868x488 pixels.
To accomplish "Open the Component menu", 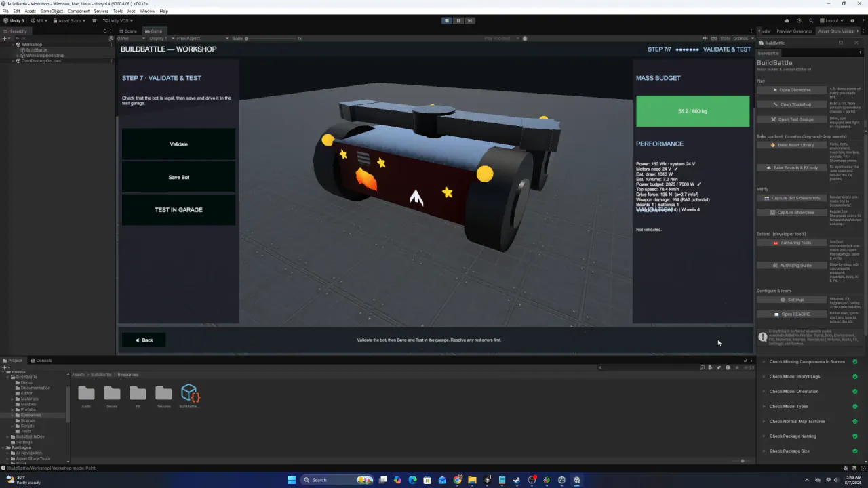I will [x=79, y=11].
